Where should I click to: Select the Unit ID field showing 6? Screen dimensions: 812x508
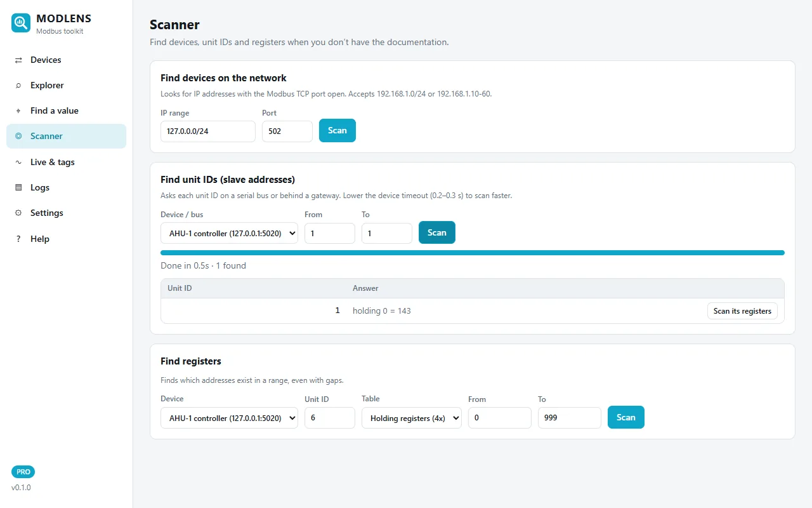tap(330, 418)
